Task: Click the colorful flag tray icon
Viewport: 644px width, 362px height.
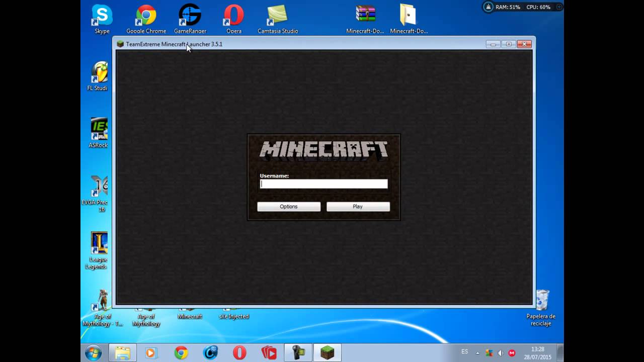Action: point(489,353)
